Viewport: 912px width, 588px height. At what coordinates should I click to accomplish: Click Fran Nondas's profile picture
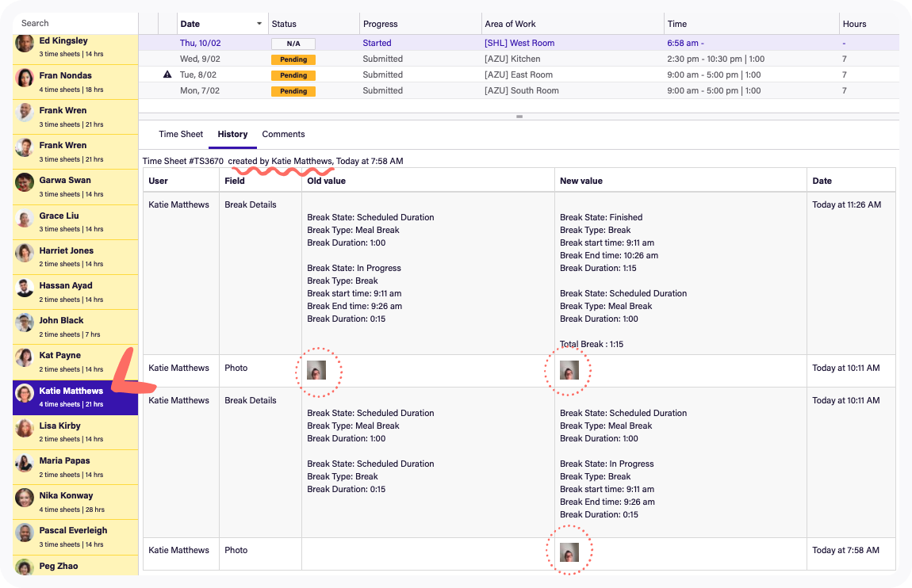tap(25, 78)
